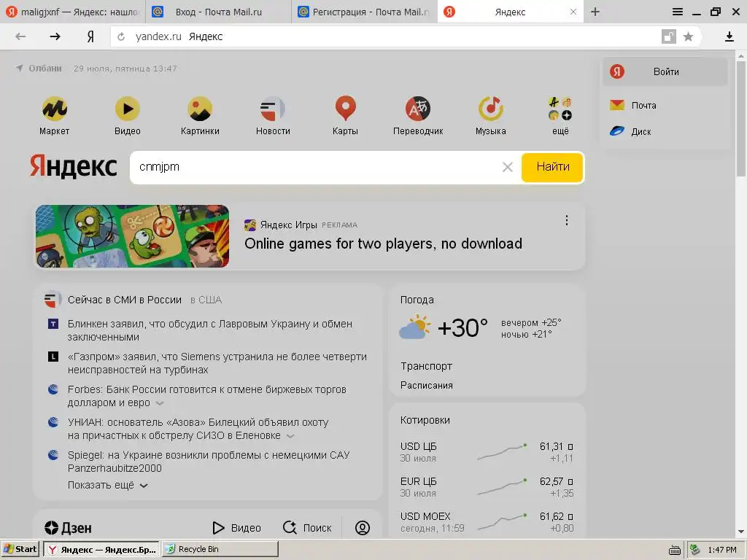Open the USD ЦБ rate row
Viewport: 747px width, 560px height.
[487, 452]
